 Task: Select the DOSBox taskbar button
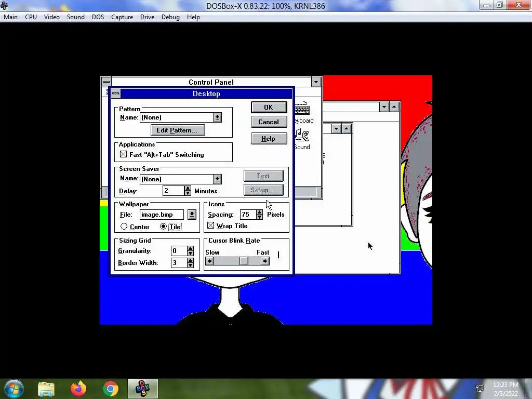[x=142, y=389]
